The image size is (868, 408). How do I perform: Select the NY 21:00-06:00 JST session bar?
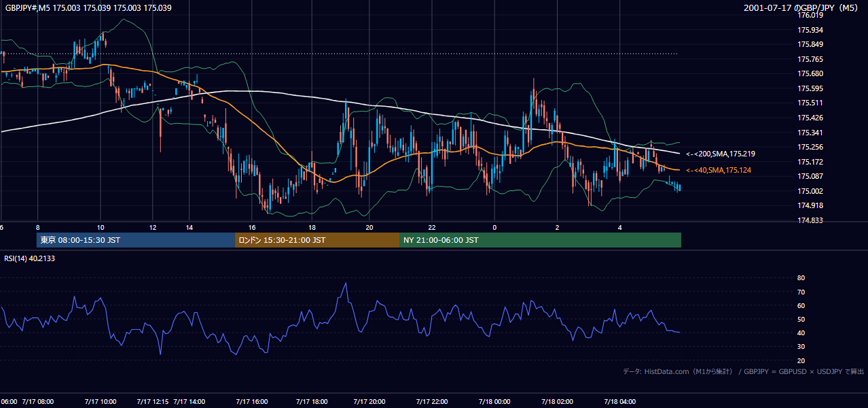click(540, 240)
